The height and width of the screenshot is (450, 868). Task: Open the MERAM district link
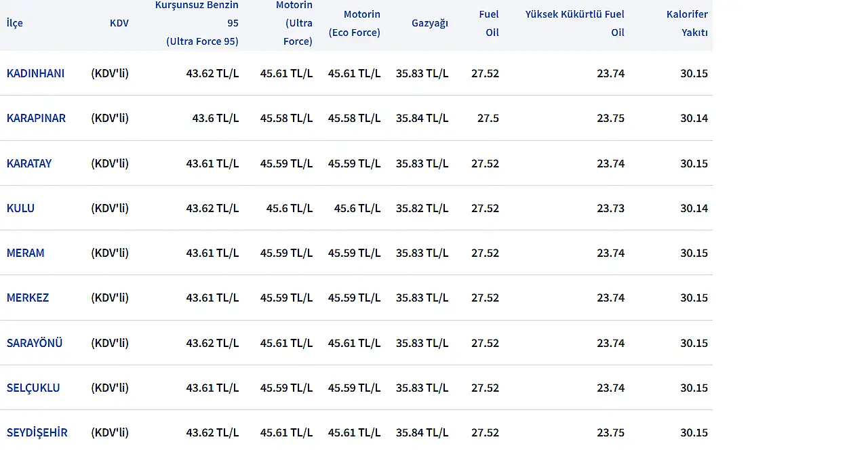tap(25, 253)
